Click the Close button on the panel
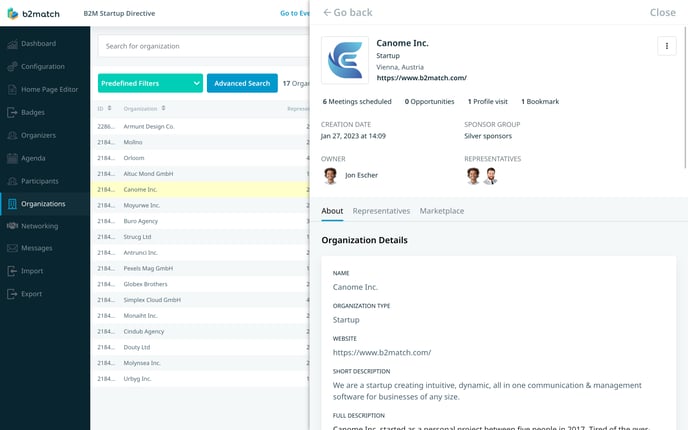Viewport: 688px width, 430px height. [663, 13]
